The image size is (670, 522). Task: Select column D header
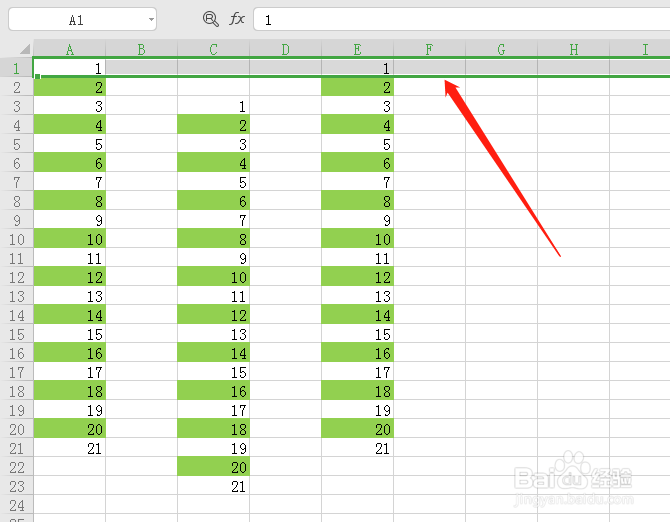pyautogui.click(x=285, y=49)
